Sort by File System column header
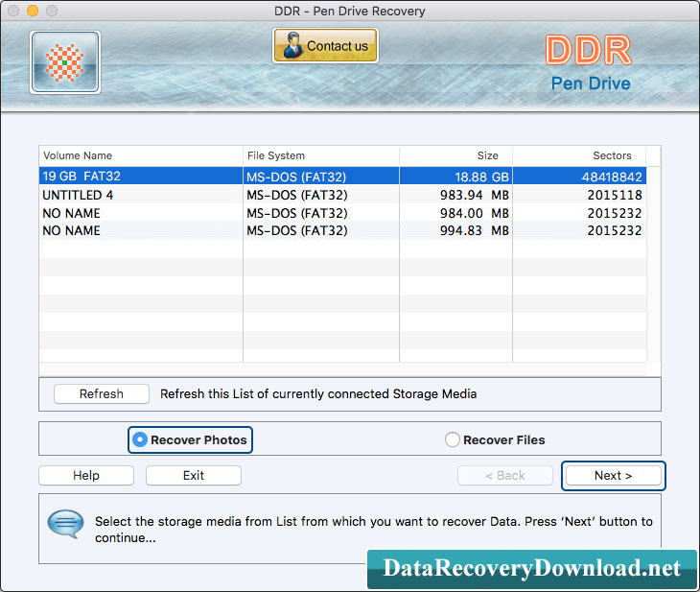Viewport: 700px width, 592px height. pos(321,155)
